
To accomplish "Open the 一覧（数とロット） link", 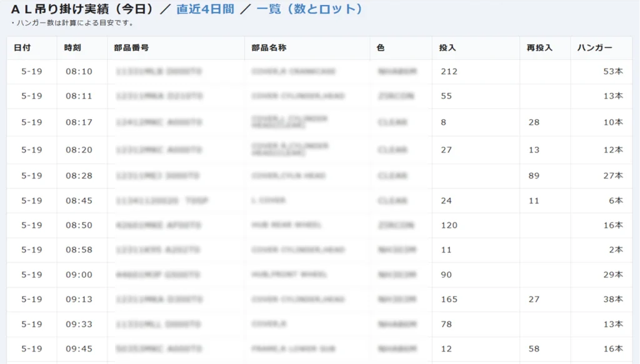I will [309, 9].
